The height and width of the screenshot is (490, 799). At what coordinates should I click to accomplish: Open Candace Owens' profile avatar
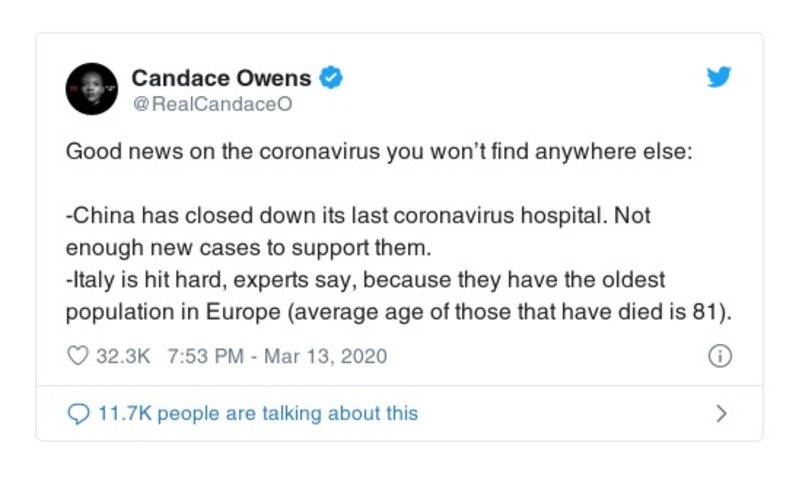click(x=92, y=88)
